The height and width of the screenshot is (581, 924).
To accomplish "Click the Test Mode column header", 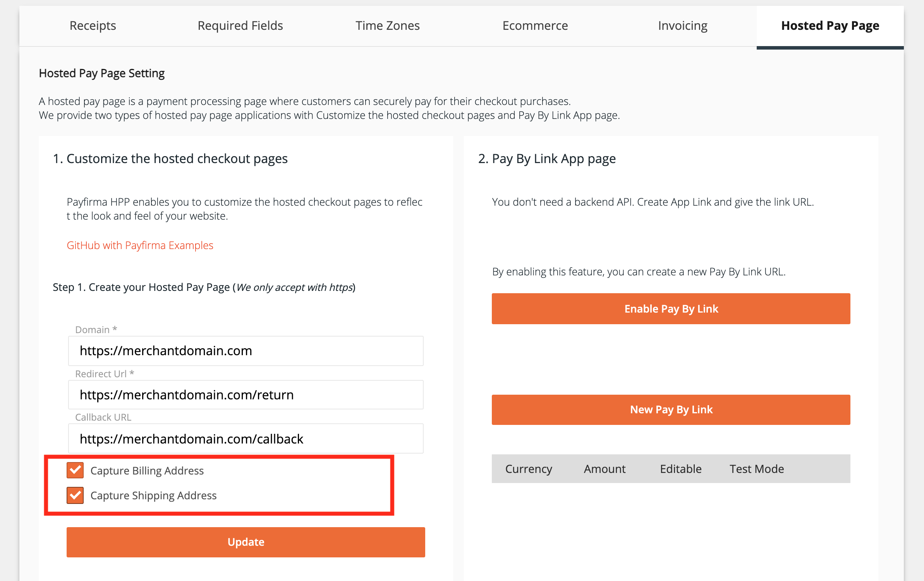I will point(757,469).
